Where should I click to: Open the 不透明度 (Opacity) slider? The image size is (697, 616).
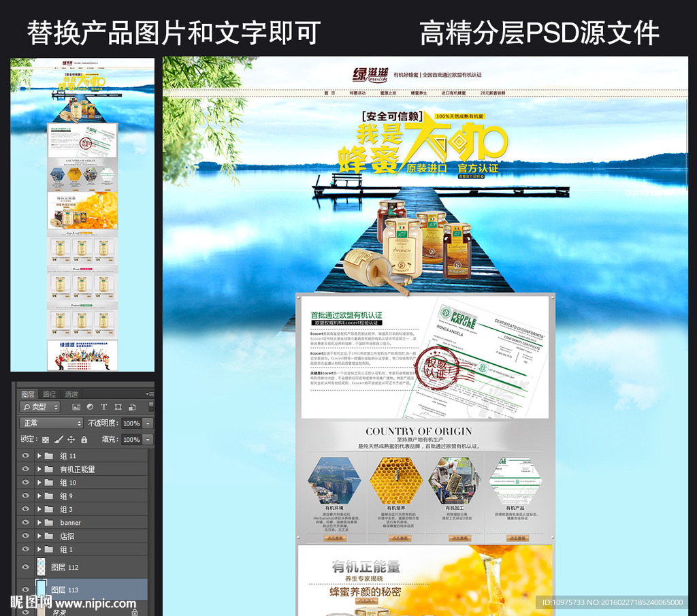(x=148, y=422)
